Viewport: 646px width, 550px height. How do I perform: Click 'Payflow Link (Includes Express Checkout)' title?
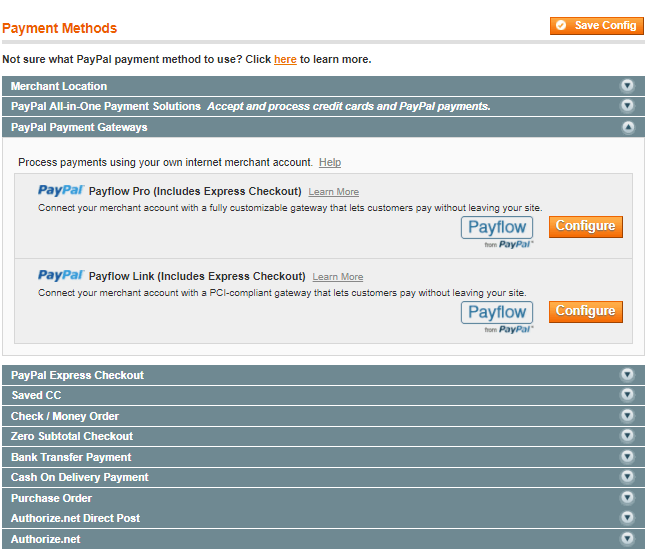pyautogui.click(x=197, y=276)
